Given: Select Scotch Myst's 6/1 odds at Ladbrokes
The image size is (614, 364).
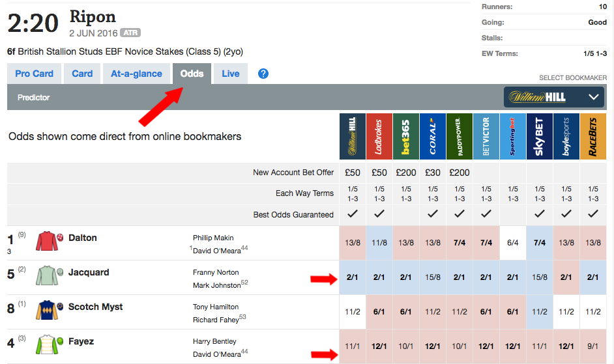Looking at the screenshot, I should pyautogui.click(x=379, y=311).
